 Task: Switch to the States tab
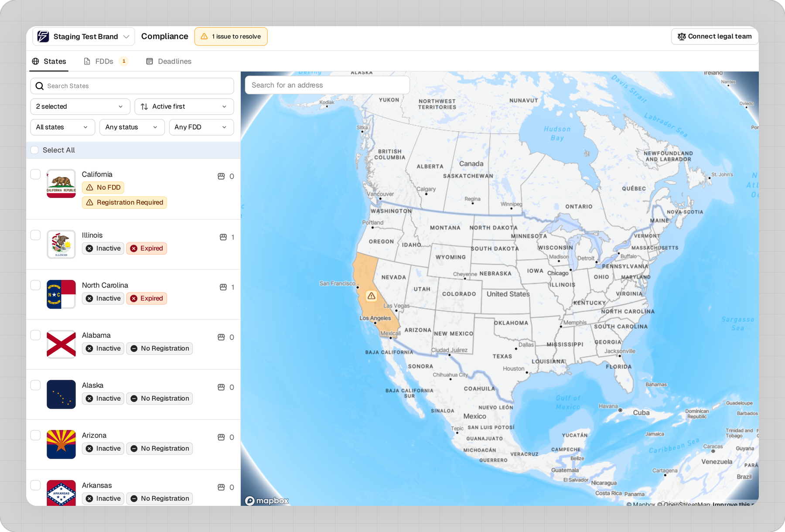(x=49, y=61)
